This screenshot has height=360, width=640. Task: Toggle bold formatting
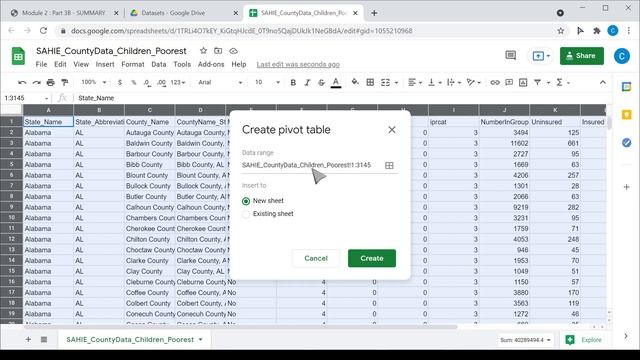point(293,82)
